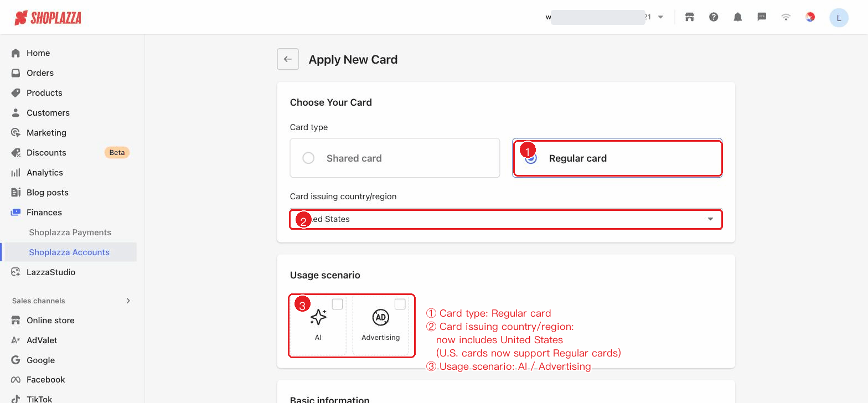Click the red-blue globe icon in header
Screen dimensions: 868x403
[810, 17]
